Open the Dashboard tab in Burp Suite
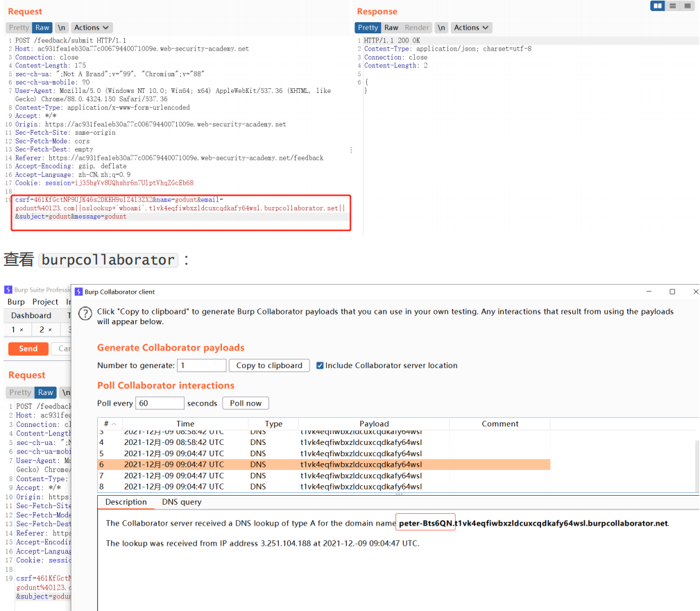The image size is (700, 611). pos(31,315)
